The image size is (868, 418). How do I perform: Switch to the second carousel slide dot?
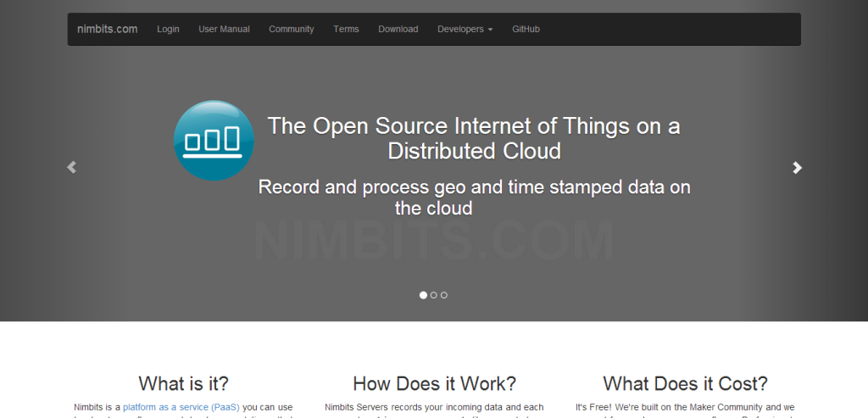(434, 295)
